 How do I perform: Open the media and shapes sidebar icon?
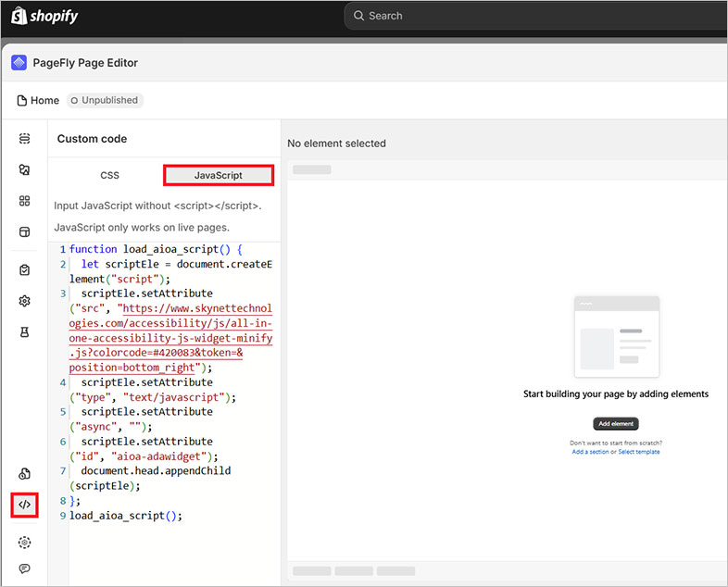coord(25,169)
